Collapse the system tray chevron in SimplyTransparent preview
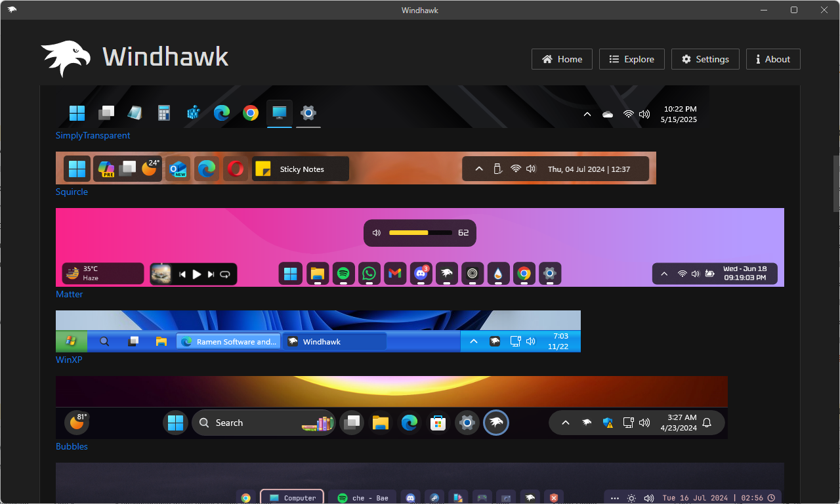 tap(587, 114)
